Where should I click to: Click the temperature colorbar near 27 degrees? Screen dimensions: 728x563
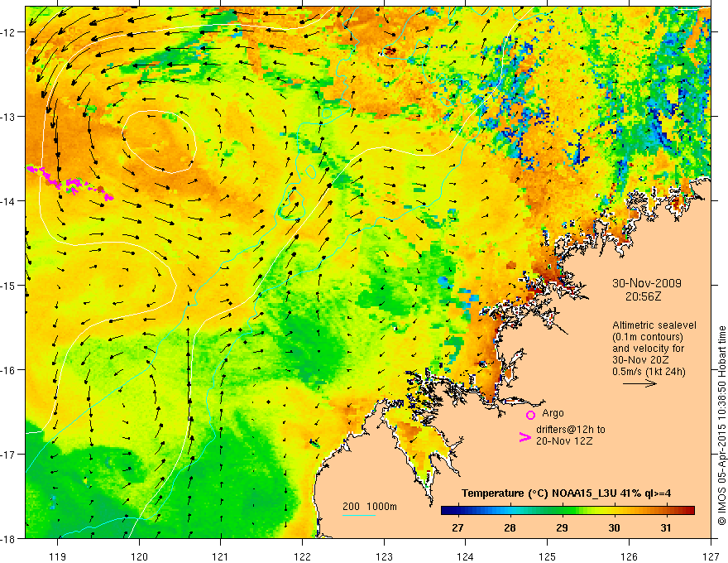[457, 511]
